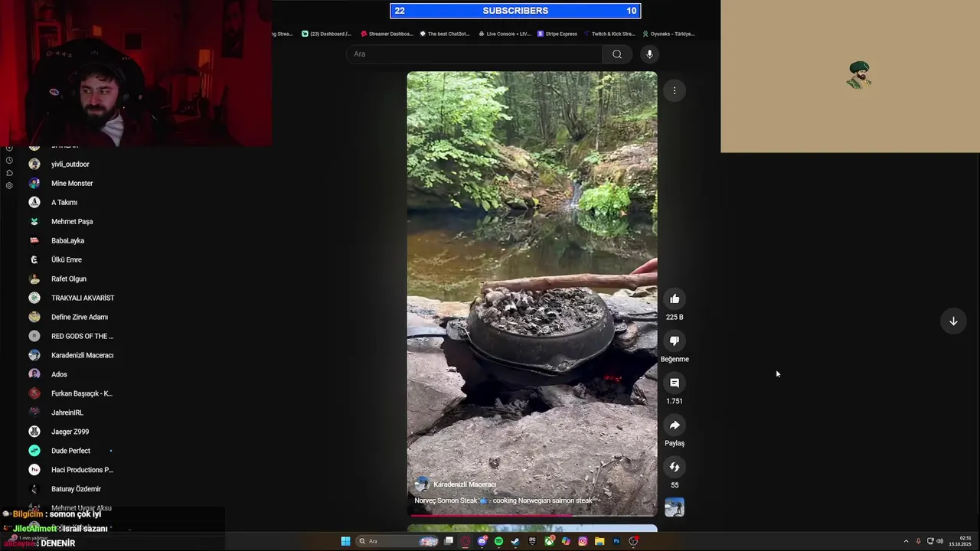Select A Takımı channel in sidebar

click(64, 202)
